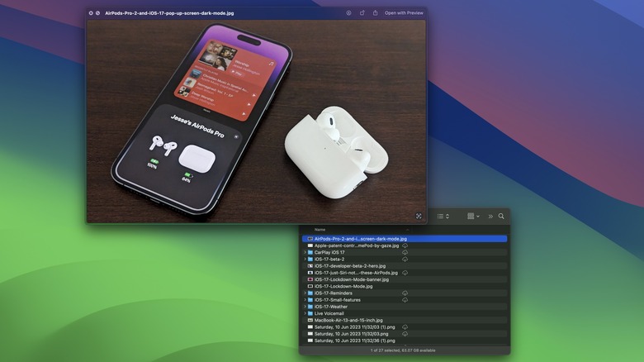Select MacBook-Air-13-and-15-inch.jpg file
Image resolution: width=644 pixels, height=362 pixels.
(x=346, y=320)
